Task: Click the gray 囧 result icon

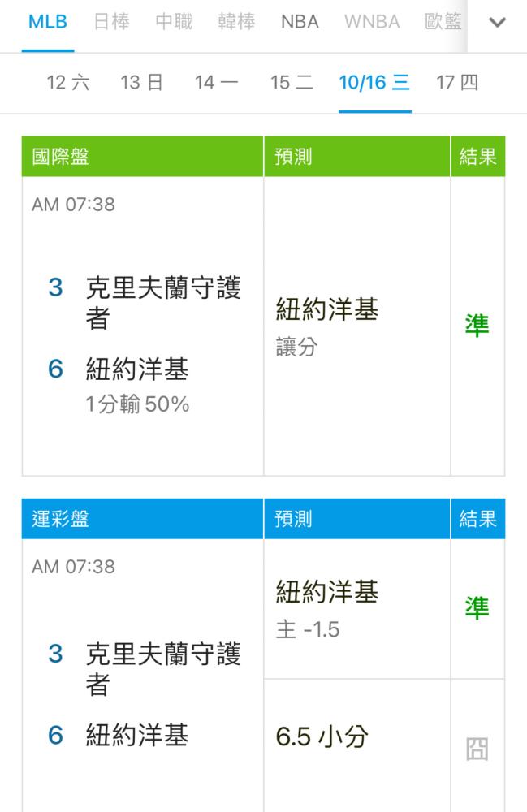Action: (x=477, y=749)
